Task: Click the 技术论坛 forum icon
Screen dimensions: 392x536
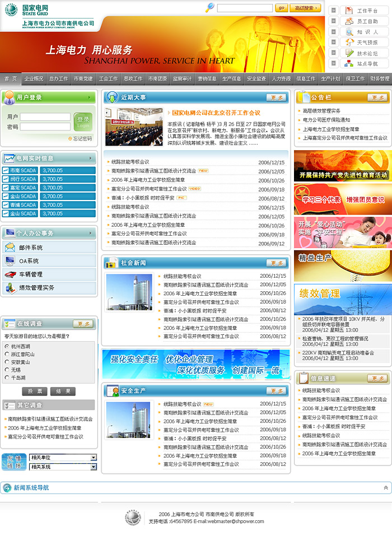Action: [349, 53]
